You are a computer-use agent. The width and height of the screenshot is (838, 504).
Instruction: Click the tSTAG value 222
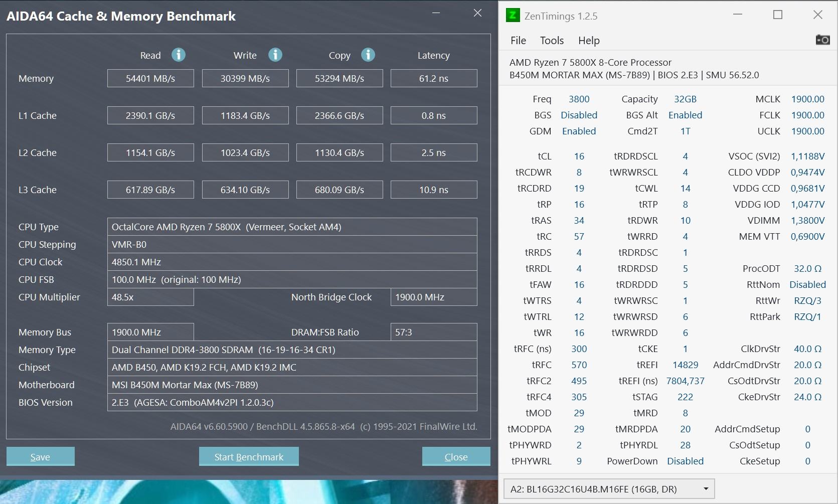[685, 397]
